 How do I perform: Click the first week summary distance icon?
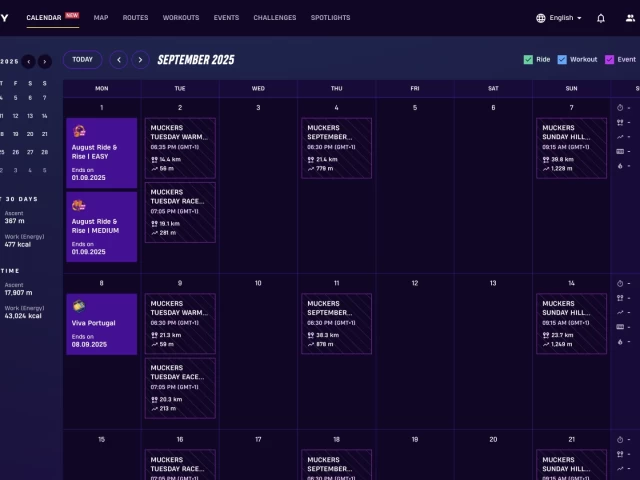click(620, 122)
